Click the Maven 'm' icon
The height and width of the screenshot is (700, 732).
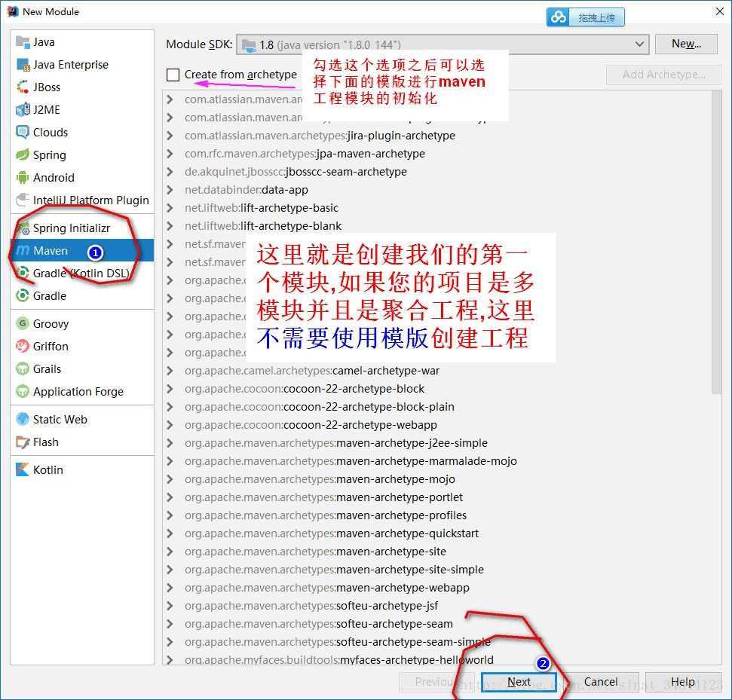coord(23,251)
